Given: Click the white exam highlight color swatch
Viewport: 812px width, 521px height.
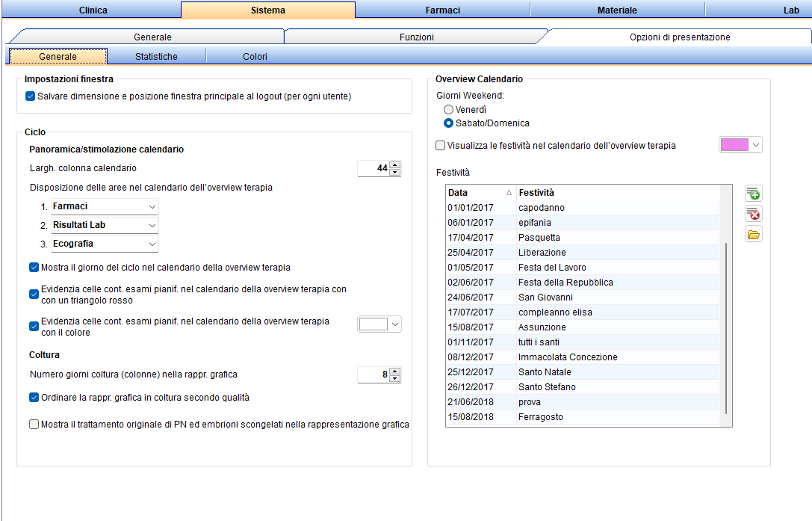Looking at the screenshot, I should tap(374, 324).
